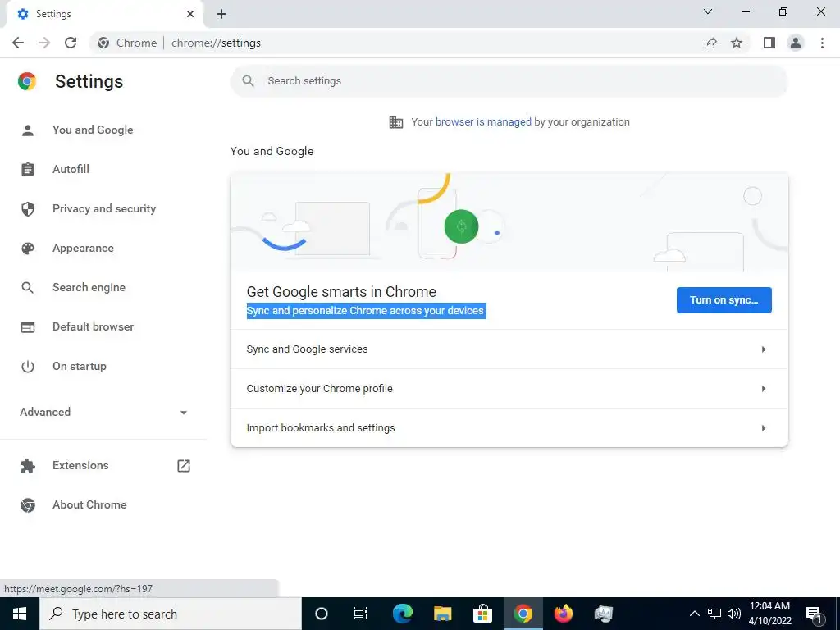The image size is (840, 630).
Task: Open the 'browser is managed' link
Action: pos(483,122)
